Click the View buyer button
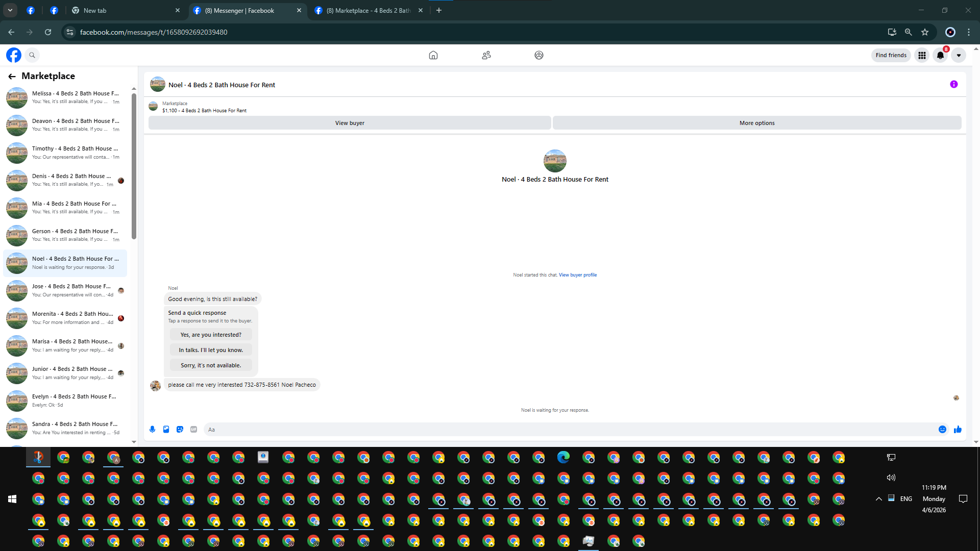980x551 pixels. [x=350, y=123]
